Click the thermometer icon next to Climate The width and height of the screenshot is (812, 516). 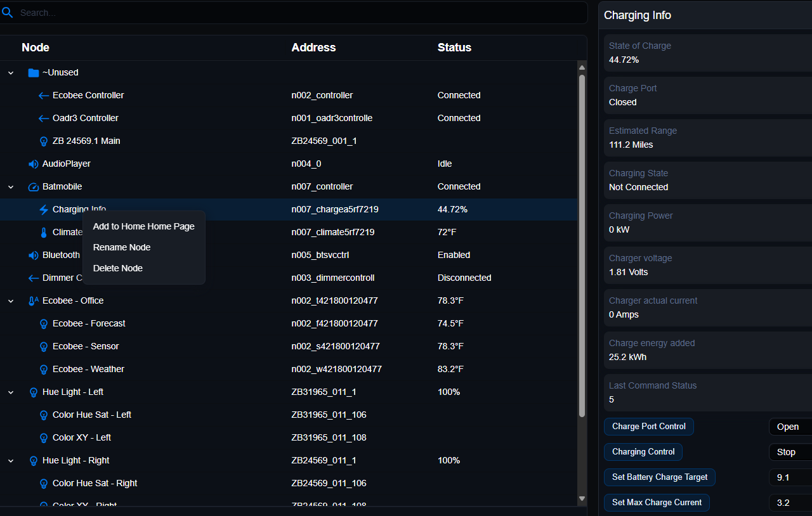43,232
